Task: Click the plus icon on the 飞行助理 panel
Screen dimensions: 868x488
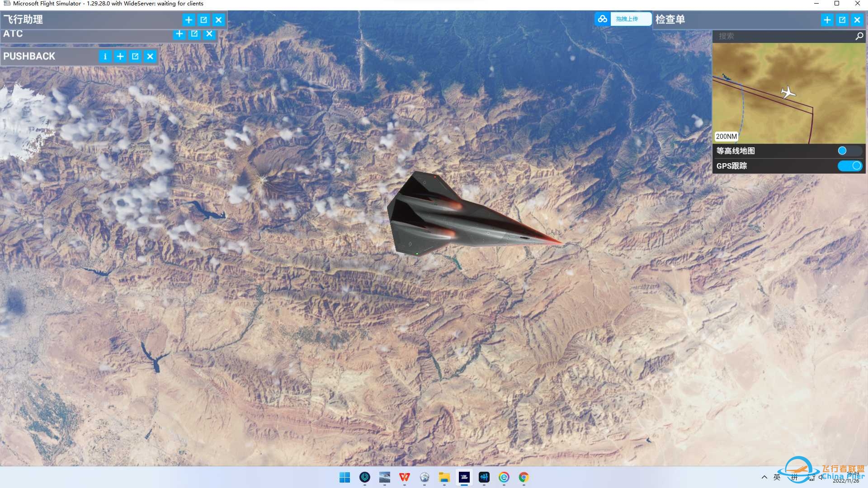Action: click(x=189, y=20)
